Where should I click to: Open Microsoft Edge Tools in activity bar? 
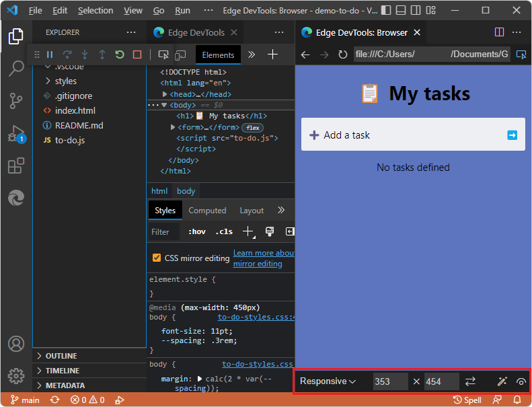click(x=16, y=198)
